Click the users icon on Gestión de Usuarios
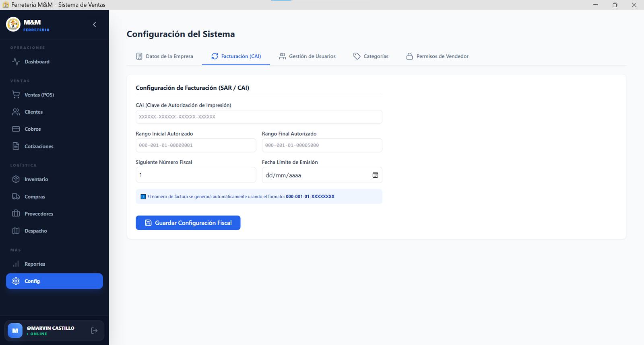This screenshot has height=345, width=644. coord(283,56)
